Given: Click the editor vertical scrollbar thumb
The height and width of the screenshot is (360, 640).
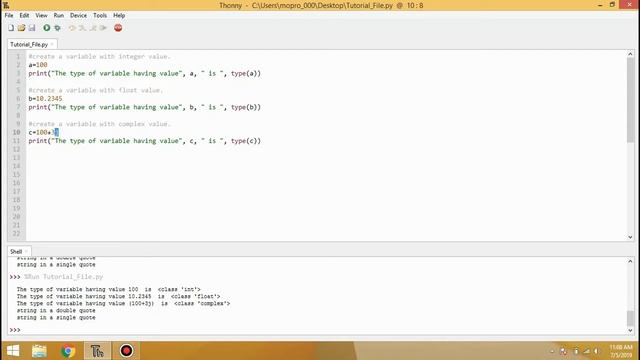Looking at the screenshot, I should 630,100.
